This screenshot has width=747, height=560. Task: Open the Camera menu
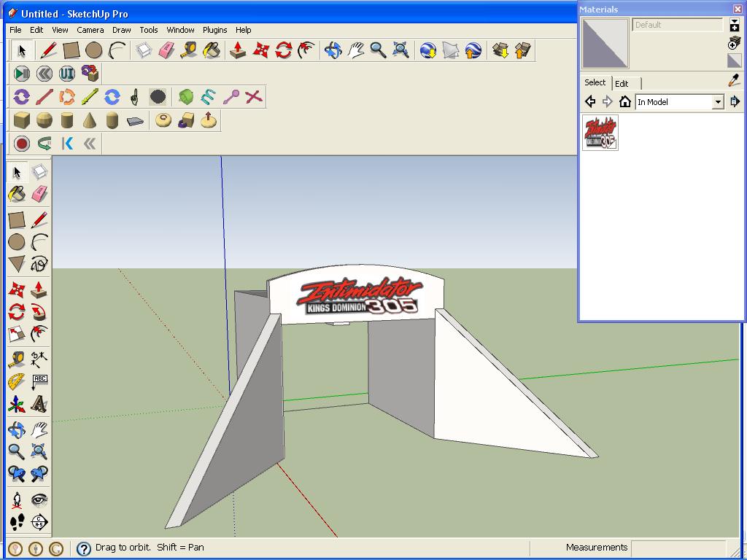coord(90,29)
